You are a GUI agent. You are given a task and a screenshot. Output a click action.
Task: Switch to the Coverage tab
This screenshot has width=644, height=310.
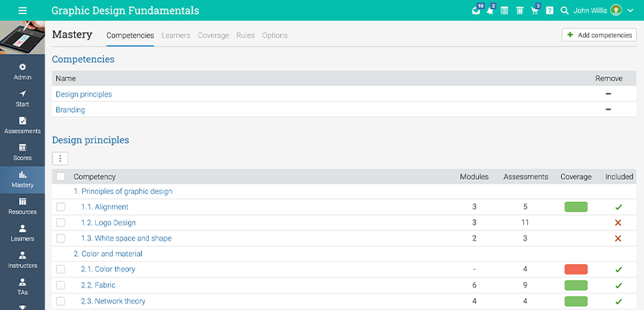tap(213, 35)
